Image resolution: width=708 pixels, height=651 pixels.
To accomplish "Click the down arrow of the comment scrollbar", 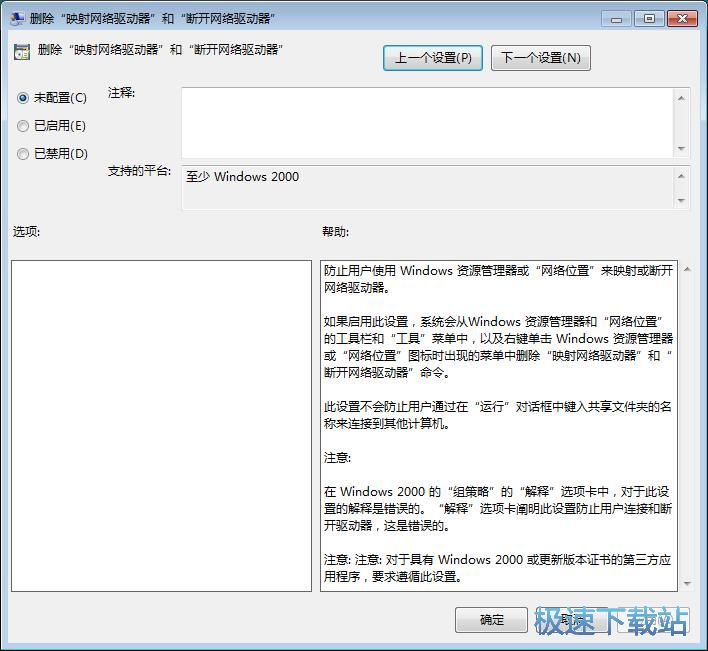I will (x=681, y=148).
